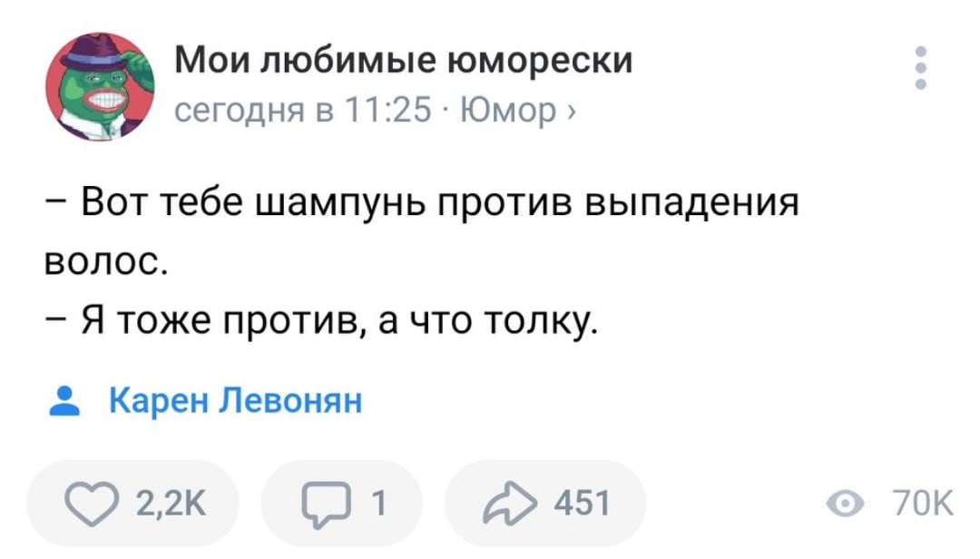Click the 2,2K likes count
This screenshot has width=980, height=559.
pos(171,504)
